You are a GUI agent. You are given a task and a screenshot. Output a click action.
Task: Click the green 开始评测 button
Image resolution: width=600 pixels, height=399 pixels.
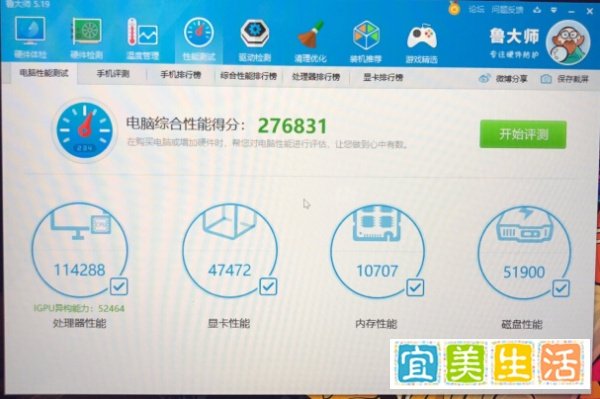(523, 134)
